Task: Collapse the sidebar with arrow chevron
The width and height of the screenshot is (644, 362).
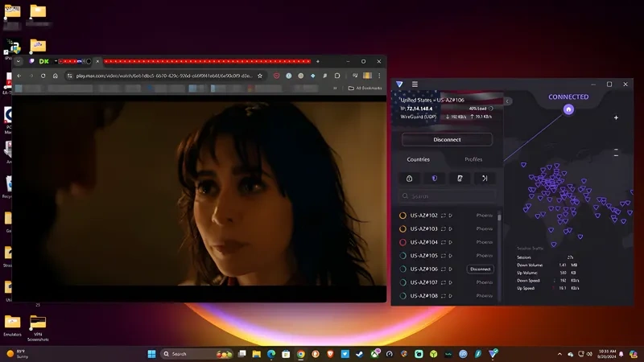Action: 508,101
